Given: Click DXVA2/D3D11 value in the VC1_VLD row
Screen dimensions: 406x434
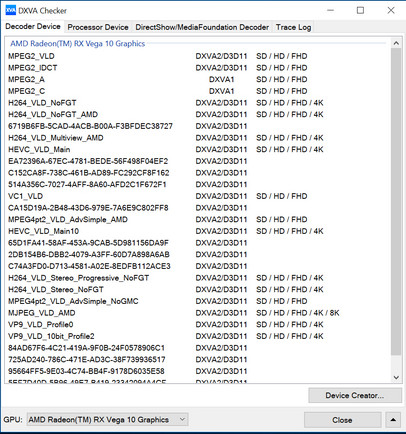Looking at the screenshot, I should coord(221,196).
